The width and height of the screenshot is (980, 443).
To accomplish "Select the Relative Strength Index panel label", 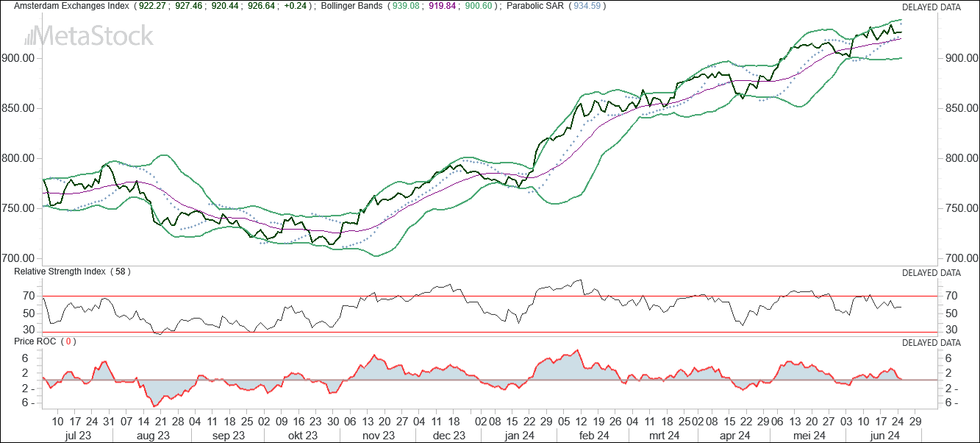I will 60,272.
